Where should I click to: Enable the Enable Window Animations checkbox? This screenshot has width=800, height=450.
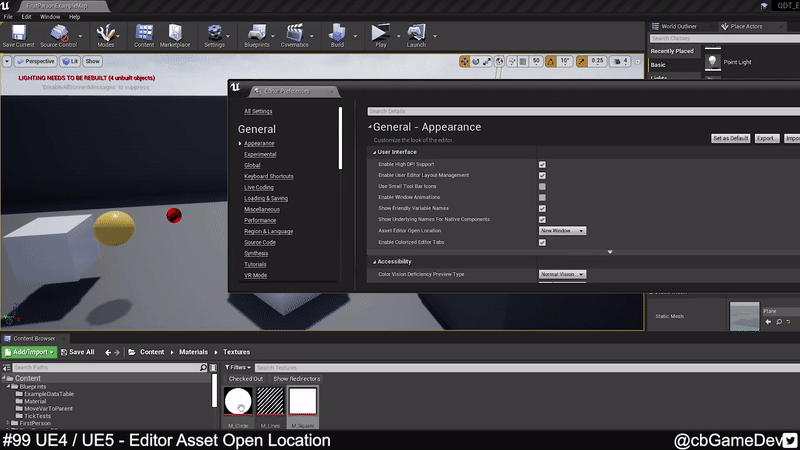(542, 197)
